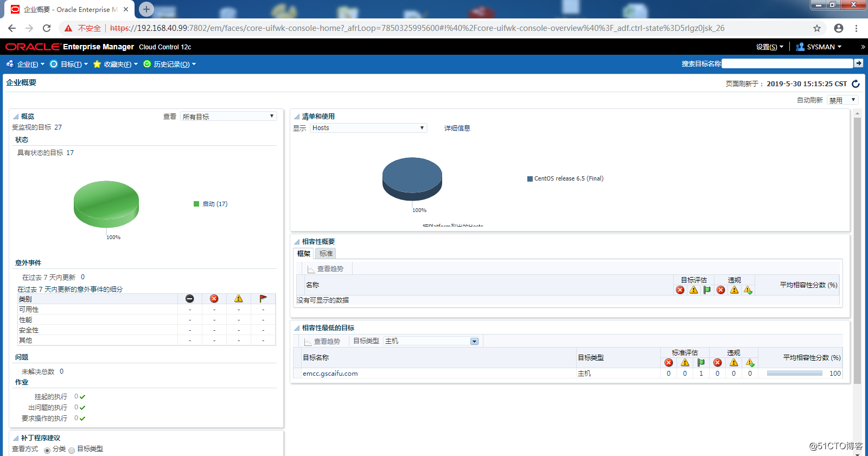Viewport: 868px width, 456px height.
Task: Collapse the 补丁程序建议 panel
Action: pyautogui.click(x=16, y=438)
